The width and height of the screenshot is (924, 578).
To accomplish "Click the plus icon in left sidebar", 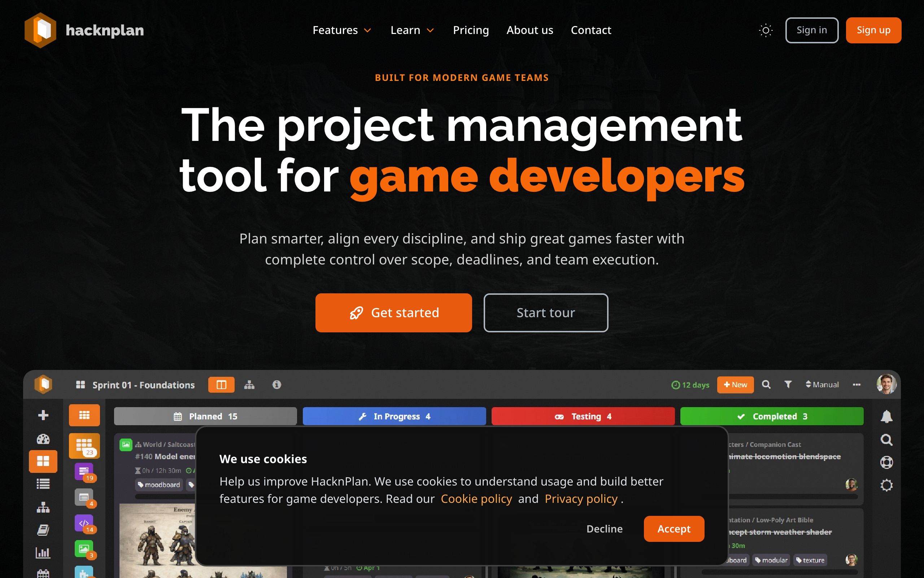I will coord(43,415).
